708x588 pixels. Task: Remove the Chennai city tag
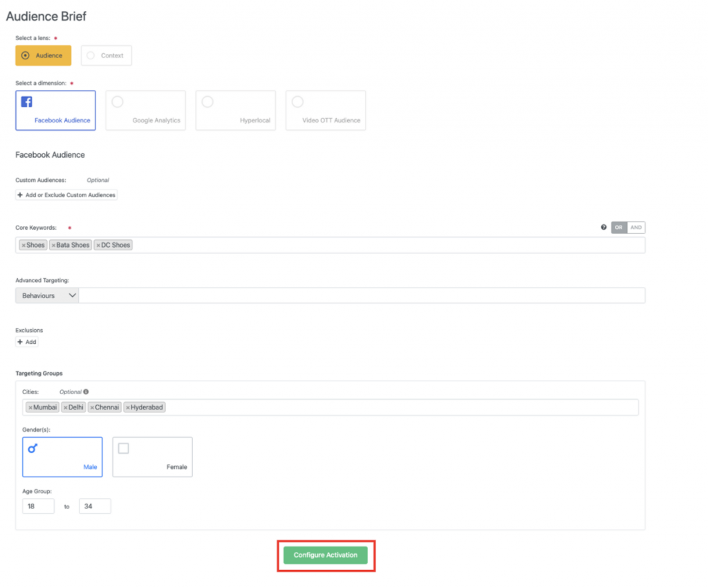coord(92,407)
